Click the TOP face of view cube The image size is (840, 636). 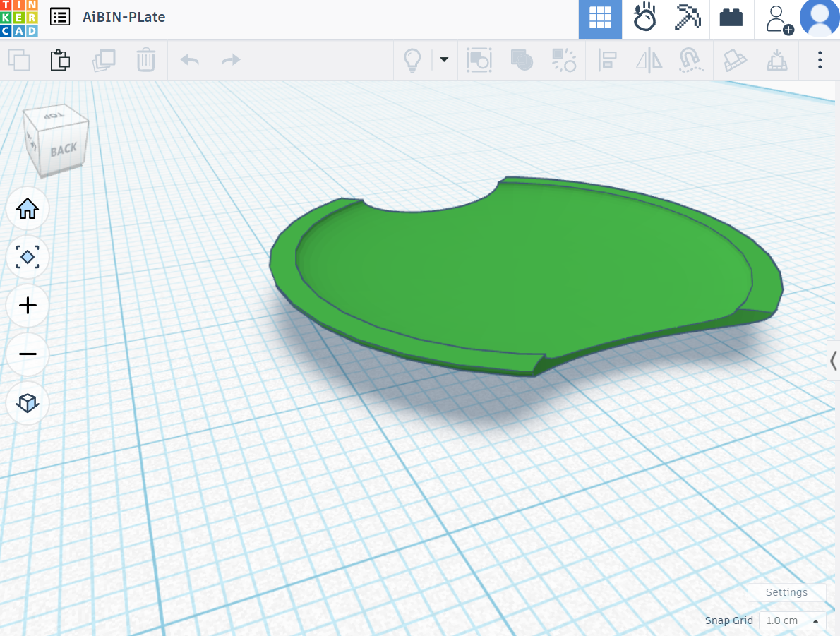point(54,115)
